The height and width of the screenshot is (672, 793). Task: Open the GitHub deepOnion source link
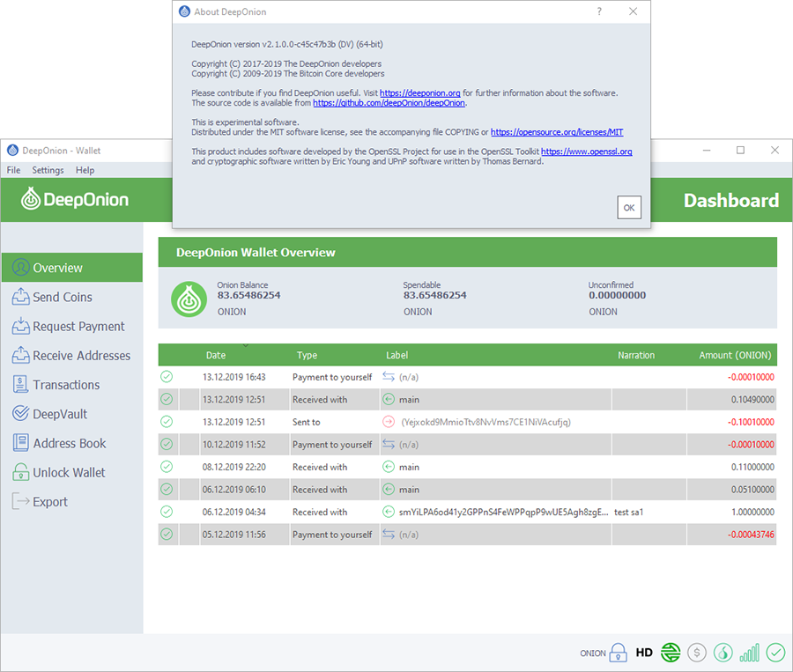pyautogui.click(x=389, y=103)
